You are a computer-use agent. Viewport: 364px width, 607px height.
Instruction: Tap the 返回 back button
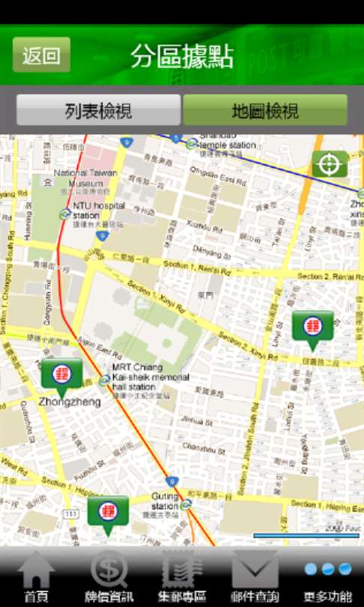(41, 55)
